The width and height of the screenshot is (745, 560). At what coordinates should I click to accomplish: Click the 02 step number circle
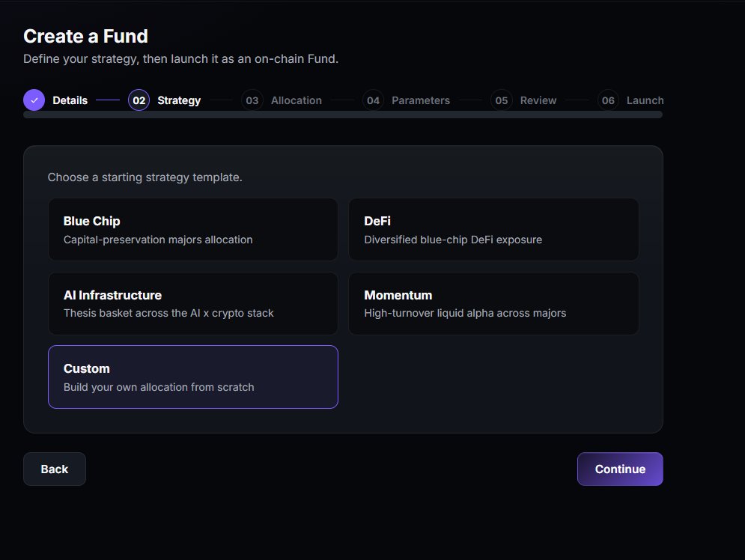click(x=139, y=100)
